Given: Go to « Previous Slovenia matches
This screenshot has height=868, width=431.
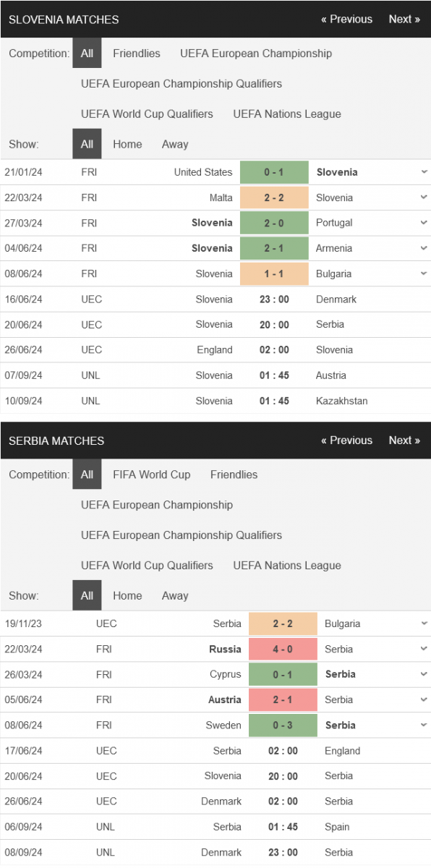Looking at the screenshot, I should (x=347, y=20).
